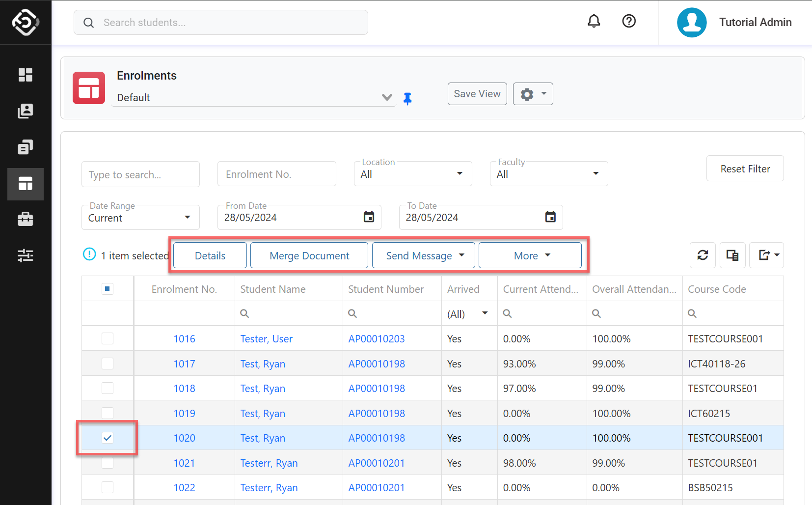Toggle the select-all header checkbox

click(x=108, y=289)
